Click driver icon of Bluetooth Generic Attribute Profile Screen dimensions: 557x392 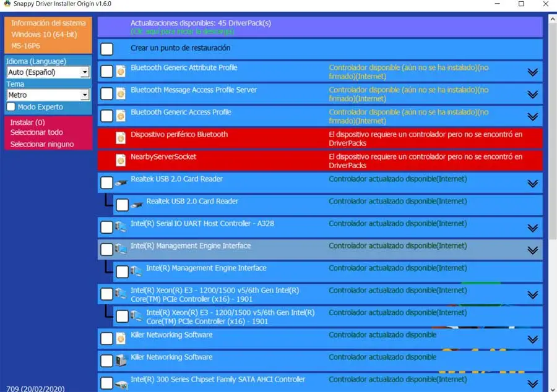coord(121,71)
